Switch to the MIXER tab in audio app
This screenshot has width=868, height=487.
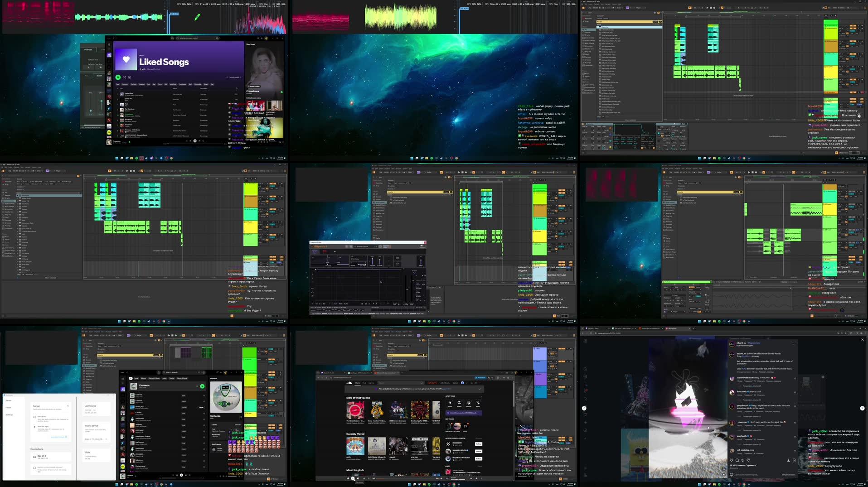(x=99, y=76)
